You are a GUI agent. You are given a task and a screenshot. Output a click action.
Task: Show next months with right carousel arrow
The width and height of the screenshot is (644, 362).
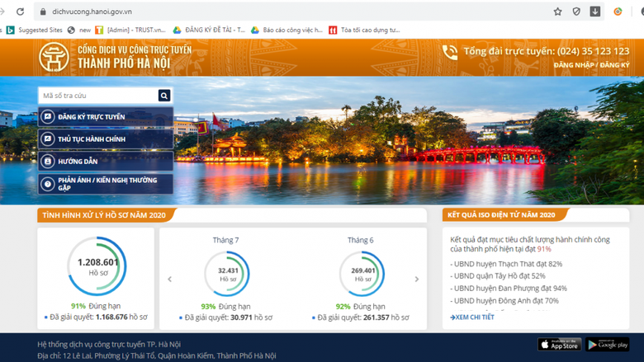coord(416,280)
